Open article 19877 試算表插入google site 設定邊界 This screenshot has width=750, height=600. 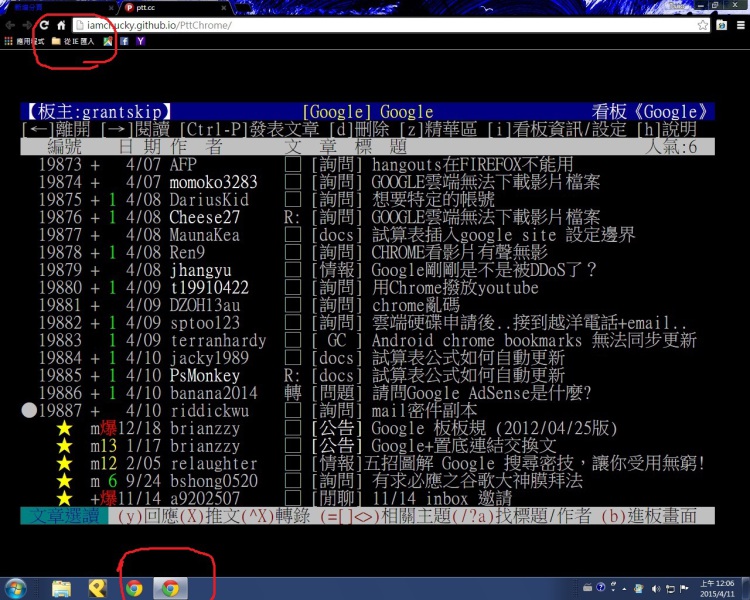point(367,234)
